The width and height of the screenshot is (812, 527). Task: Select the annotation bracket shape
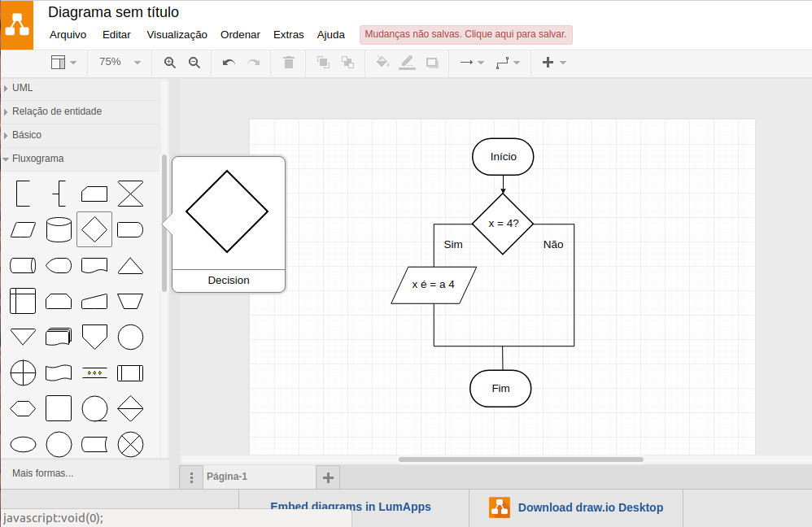23,194
